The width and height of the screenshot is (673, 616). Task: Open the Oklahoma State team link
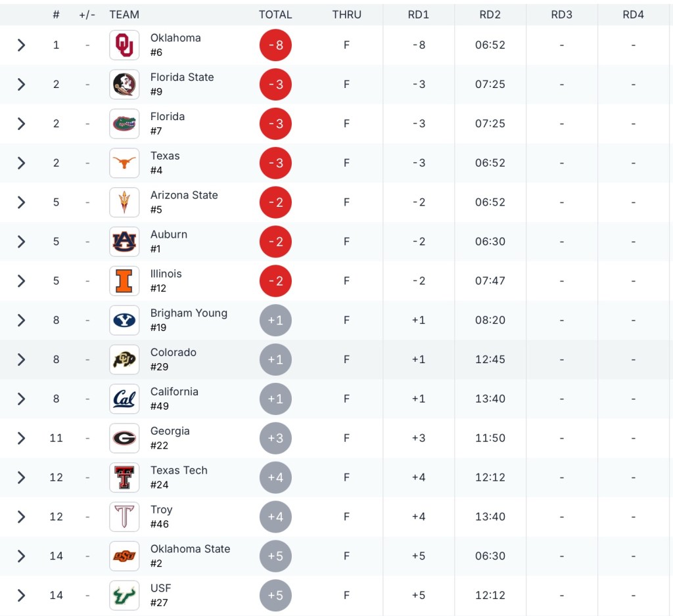pyautogui.click(x=190, y=549)
